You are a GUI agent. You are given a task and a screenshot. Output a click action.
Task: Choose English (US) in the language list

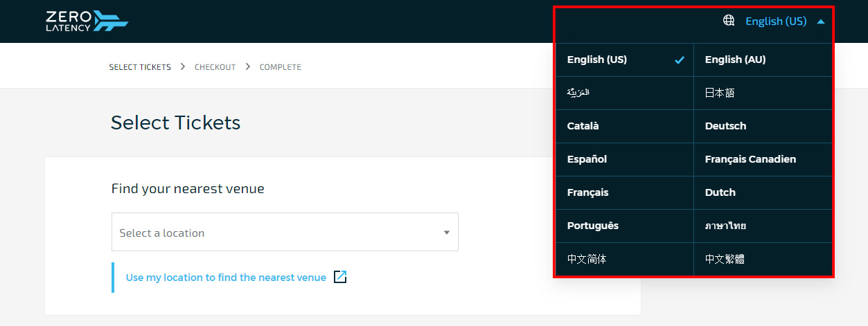click(x=625, y=60)
